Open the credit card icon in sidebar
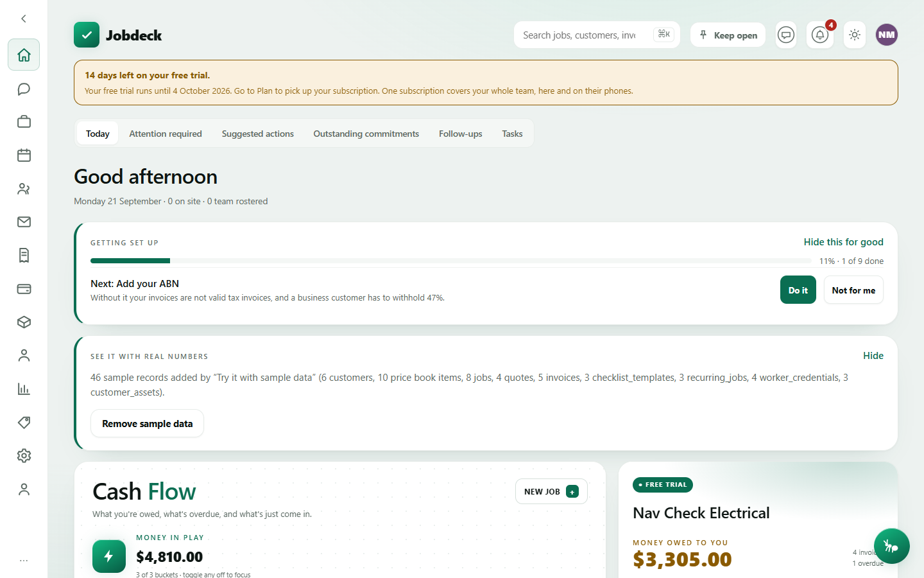This screenshot has height=578, width=924. coord(24,289)
